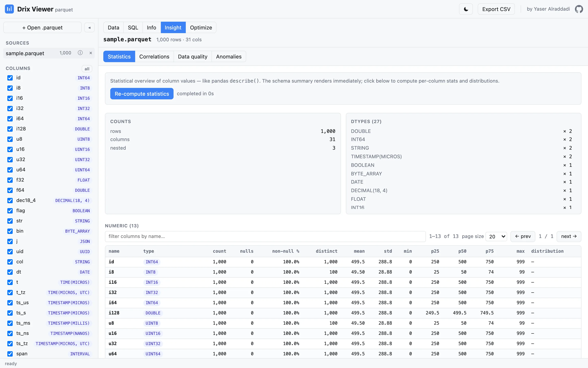Toggle dark mode moon icon
This screenshot has width=588, height=368.
(466, 9)
